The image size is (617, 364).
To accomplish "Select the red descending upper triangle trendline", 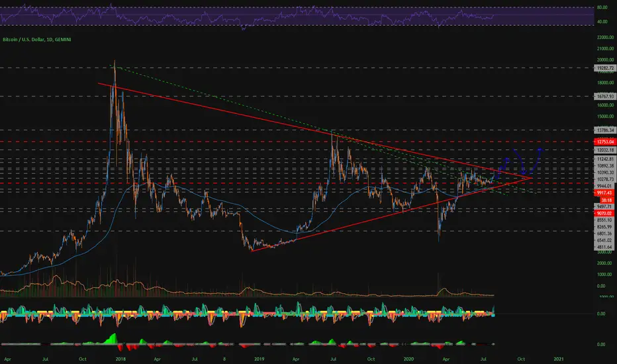I will pyautogui.click(x=315, y=130).
